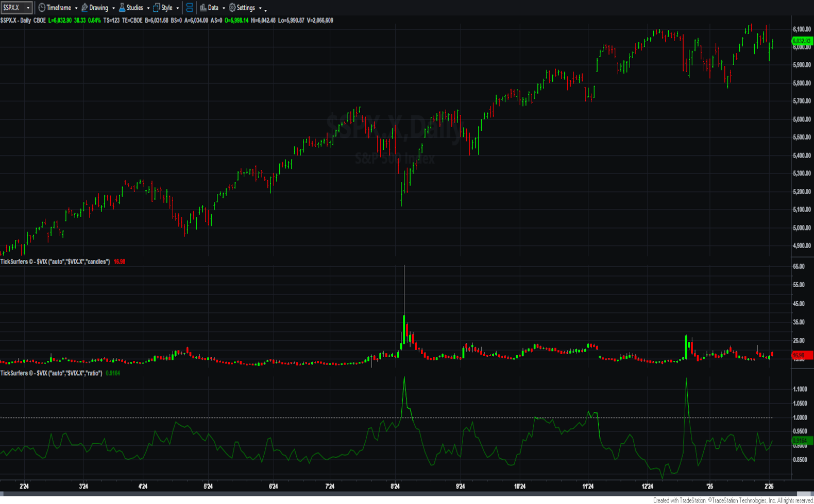This screenshot has width=814, height=504.
Task: Click the "TE=CBOE" status value
Action: point(132,21)
